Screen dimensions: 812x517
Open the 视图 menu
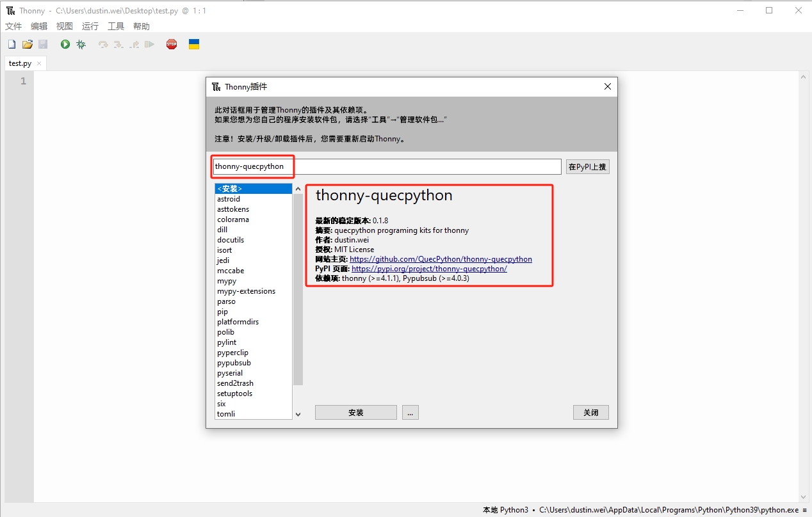(x=65, y=26)
